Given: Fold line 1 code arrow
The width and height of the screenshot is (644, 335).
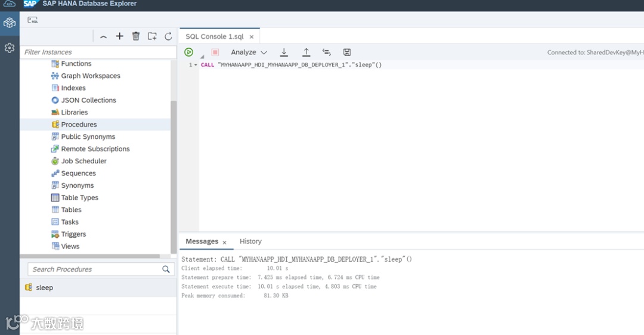Looking at the screenshot, I should pyautogui.click(x=196, y=65).
